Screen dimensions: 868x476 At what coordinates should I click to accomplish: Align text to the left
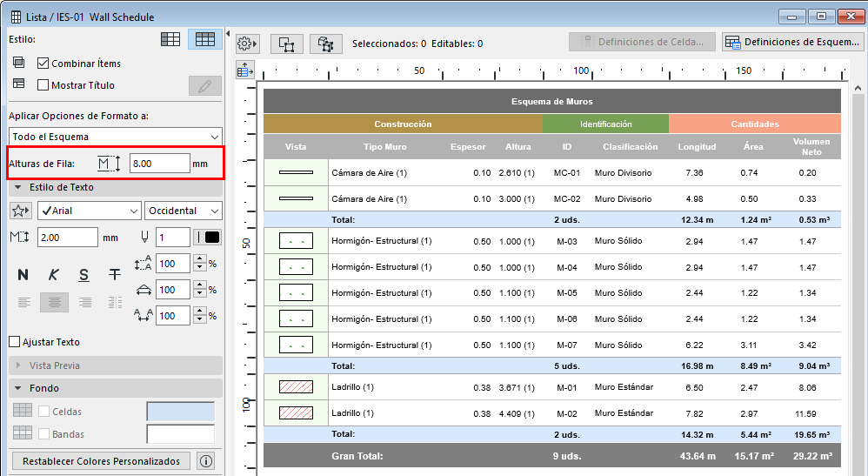(23, 303)
